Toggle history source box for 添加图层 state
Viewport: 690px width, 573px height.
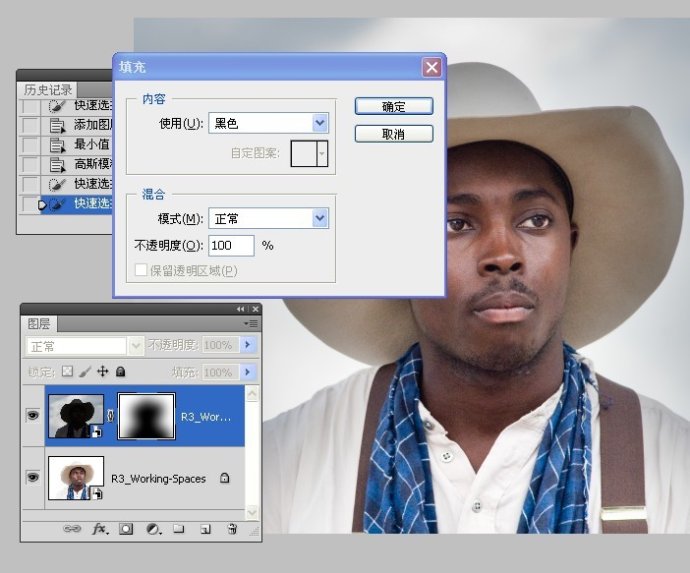click(30, 125)
